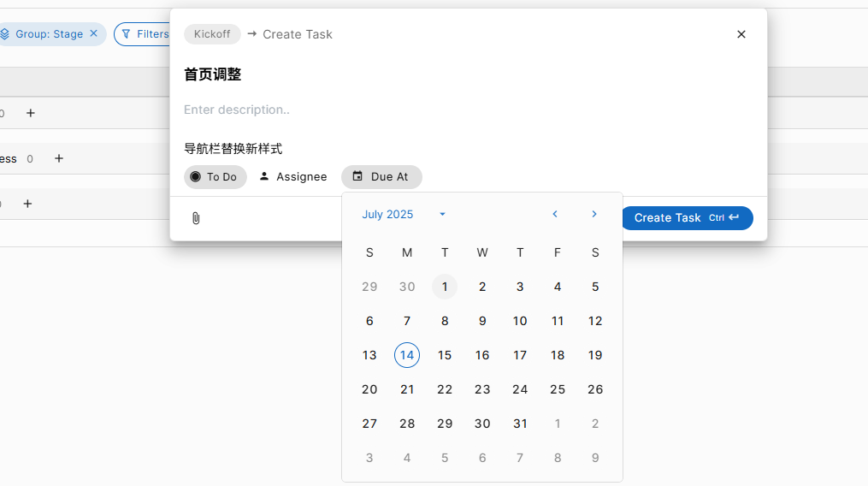Screen dimensions: 868x486
Task: Pick July 25 as due date
Action: pos(558,389)
